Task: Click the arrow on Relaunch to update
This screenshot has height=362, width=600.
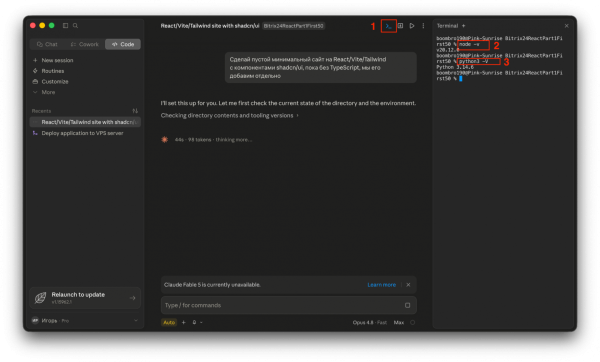Action: [x=133, y=298]
